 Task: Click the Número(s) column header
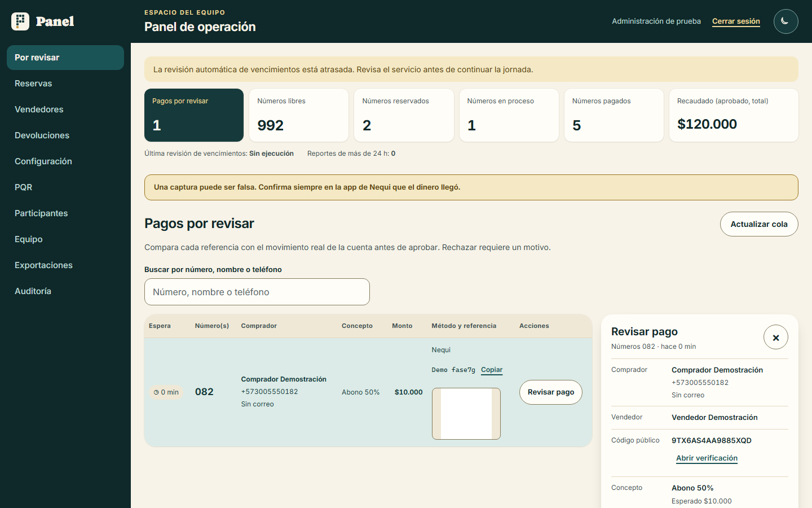(x=212, y=326)
